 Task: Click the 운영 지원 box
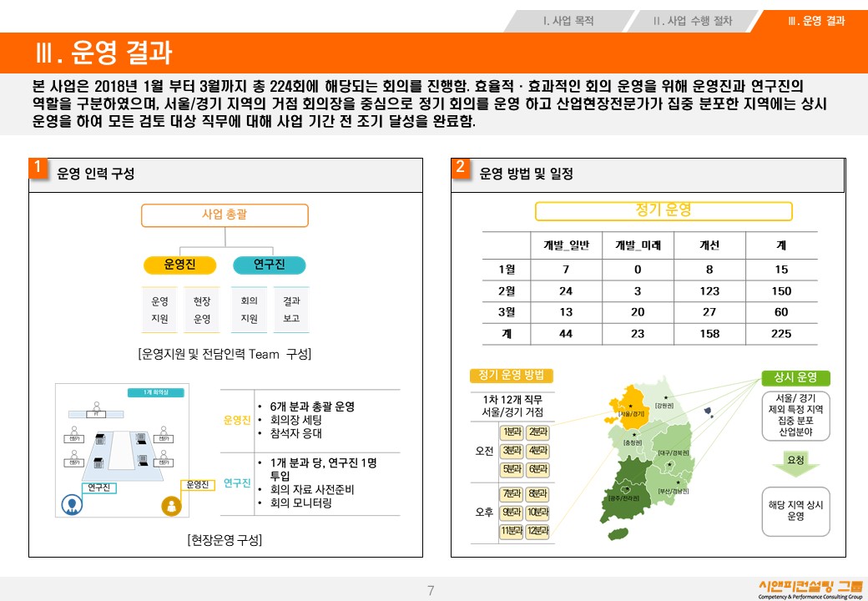pos(159,310)
